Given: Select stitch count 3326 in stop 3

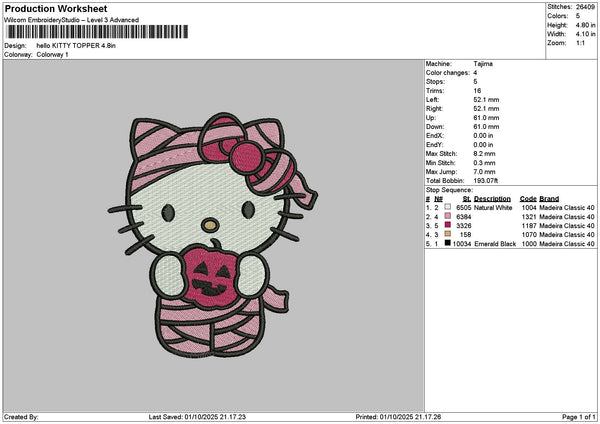Looking at the screenshot, I should (x=464, y=226).
